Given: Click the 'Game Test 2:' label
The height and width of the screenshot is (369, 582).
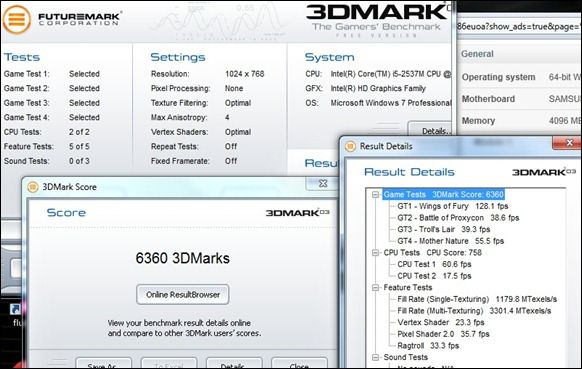Looking at the screenshot, I should click(27, 88).
